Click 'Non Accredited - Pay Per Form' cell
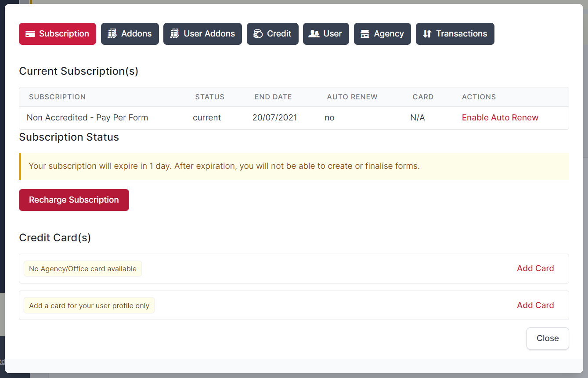 tap(87, 118)
